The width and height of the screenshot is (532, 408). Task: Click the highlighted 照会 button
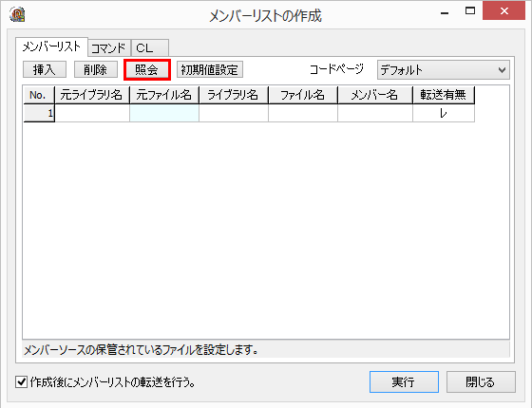[x=147, y=70]
